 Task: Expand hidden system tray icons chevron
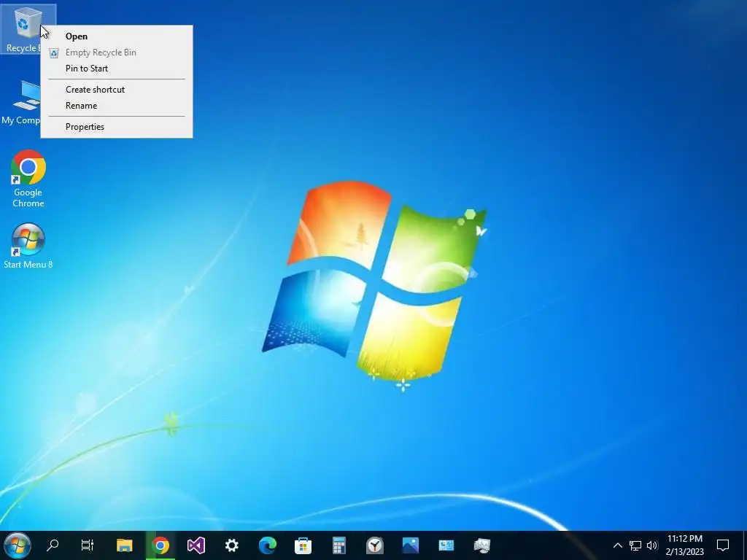pyautogui.click(x=617, y=545)
